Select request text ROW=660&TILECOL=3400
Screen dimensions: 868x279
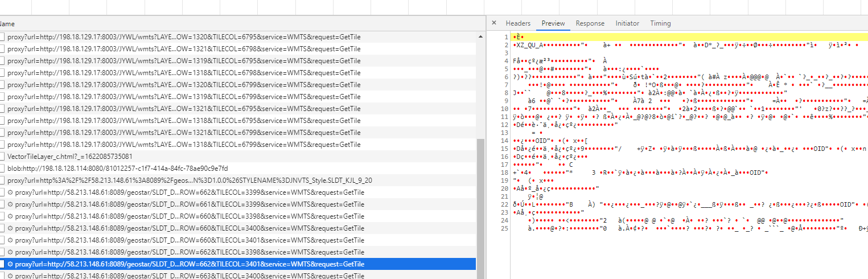click(x=190, y=228)
